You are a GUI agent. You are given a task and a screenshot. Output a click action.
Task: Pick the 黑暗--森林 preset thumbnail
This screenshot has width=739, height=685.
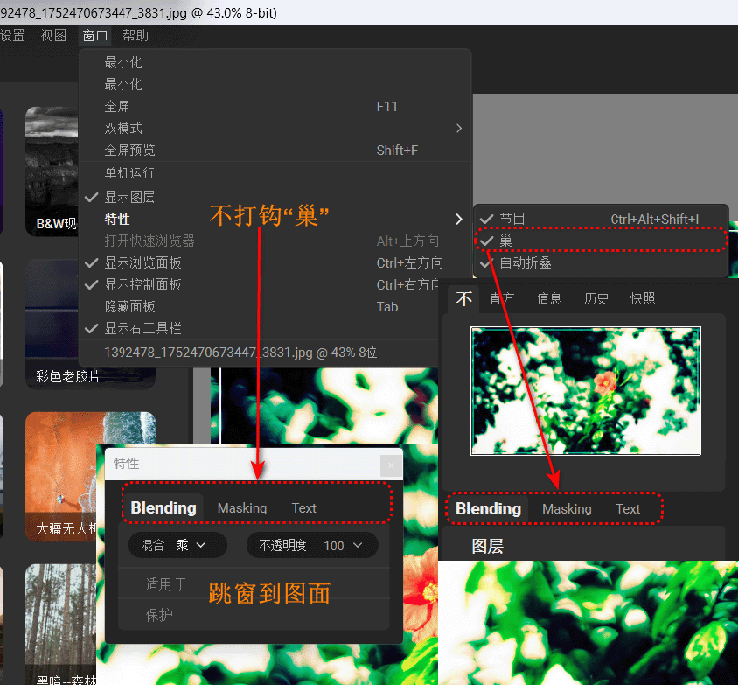(60, 624)
